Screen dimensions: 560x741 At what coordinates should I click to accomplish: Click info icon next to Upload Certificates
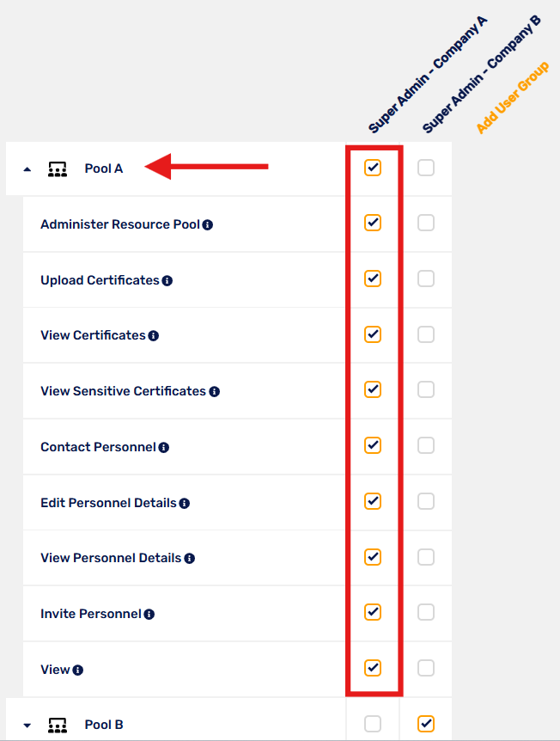coord(167,281)
